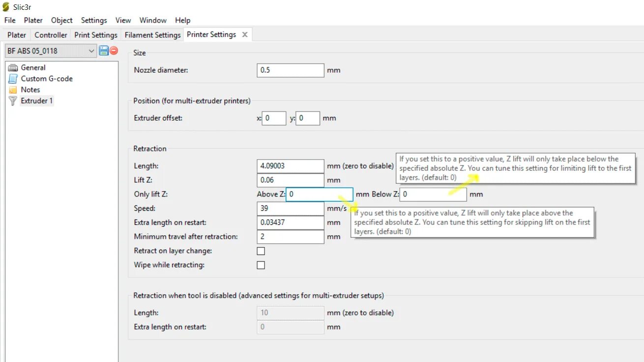Click the Extruder offset y field
The image size is (644, 362).
(308, 118)
